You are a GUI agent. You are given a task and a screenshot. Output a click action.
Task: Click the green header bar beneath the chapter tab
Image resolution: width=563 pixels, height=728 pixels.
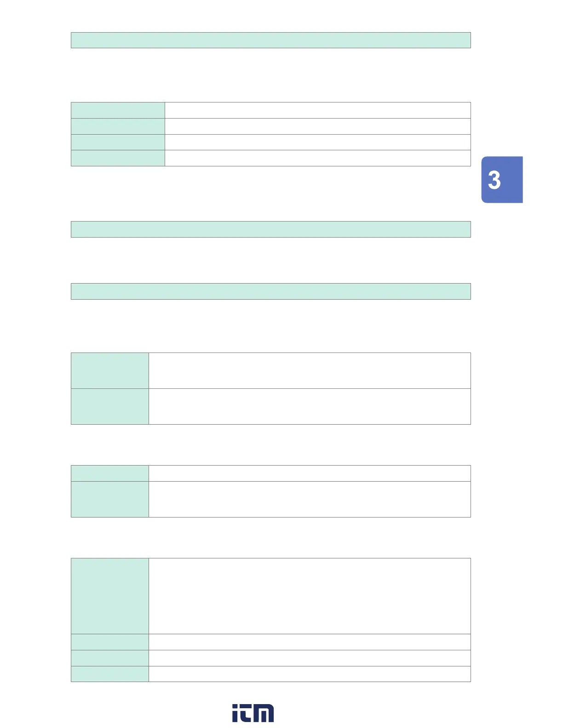[270, 229]
